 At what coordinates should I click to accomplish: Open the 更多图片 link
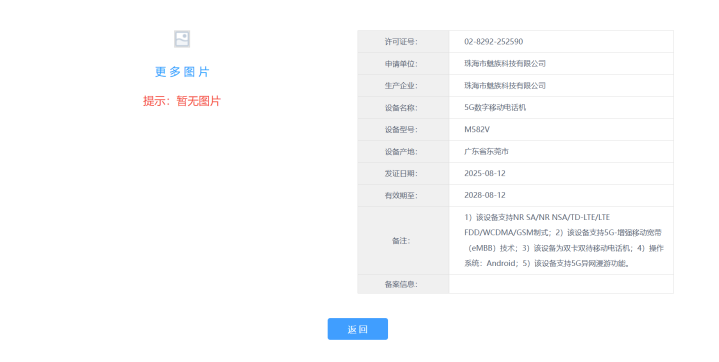click(x=182, y=72)
